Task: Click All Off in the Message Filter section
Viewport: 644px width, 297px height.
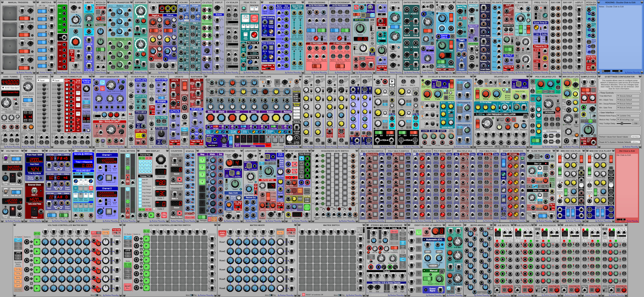Action: (x=148, y=210)
